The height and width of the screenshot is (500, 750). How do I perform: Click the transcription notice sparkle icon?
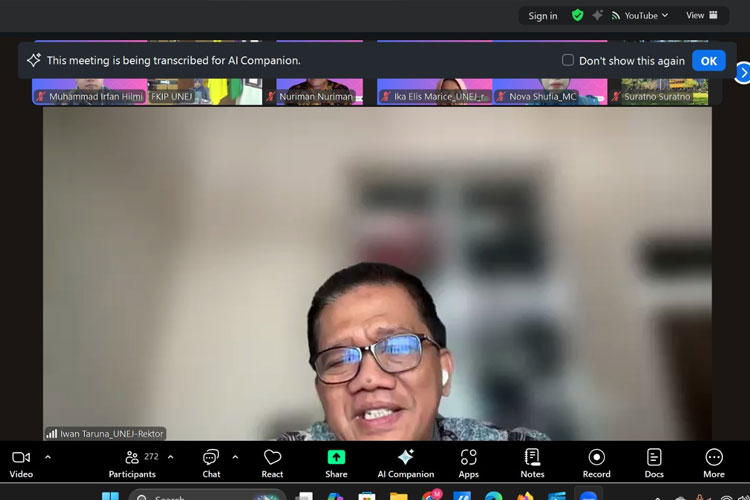tap(33, 60)
